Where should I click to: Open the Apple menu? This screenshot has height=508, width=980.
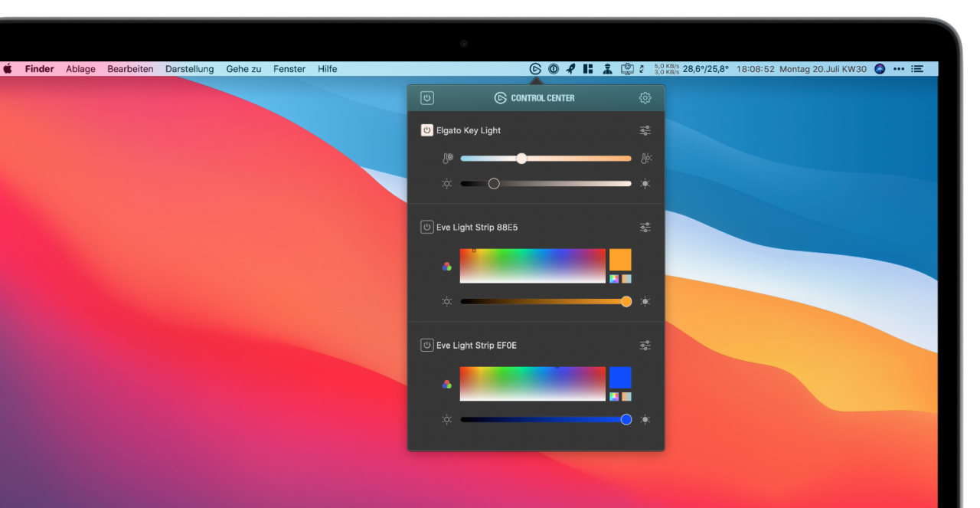coord(8,69)
